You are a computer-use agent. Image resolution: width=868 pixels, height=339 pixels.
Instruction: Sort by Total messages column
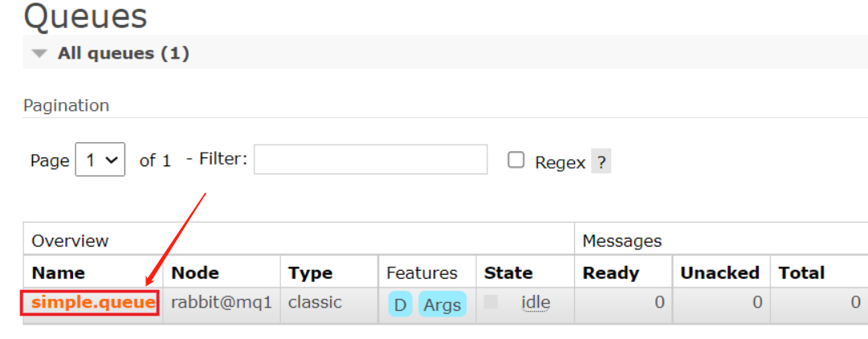point(801,273)
